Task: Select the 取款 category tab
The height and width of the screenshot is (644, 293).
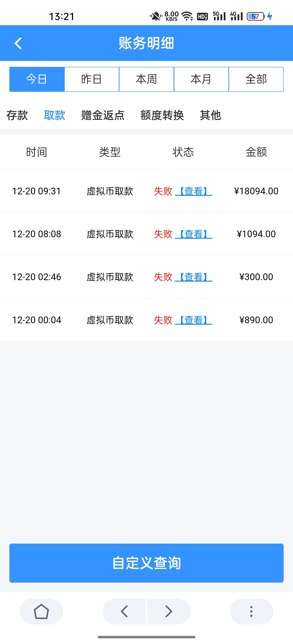Action: click(55, 115)
